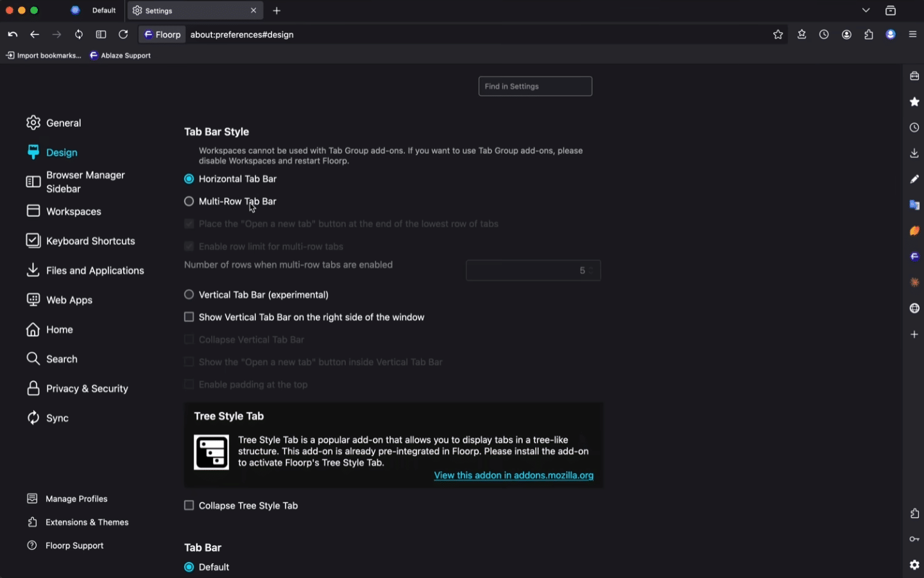Open browser manager sidebar briefcase icon
The width and height of the screenshot is (924, 578).
tap(914, 76)
